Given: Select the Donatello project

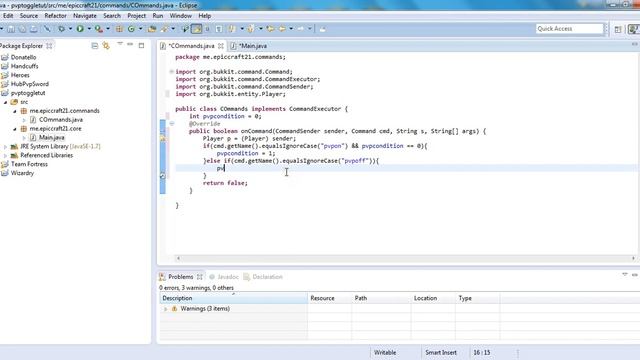Looking at the screenshot, I should (x=23, y=58).
